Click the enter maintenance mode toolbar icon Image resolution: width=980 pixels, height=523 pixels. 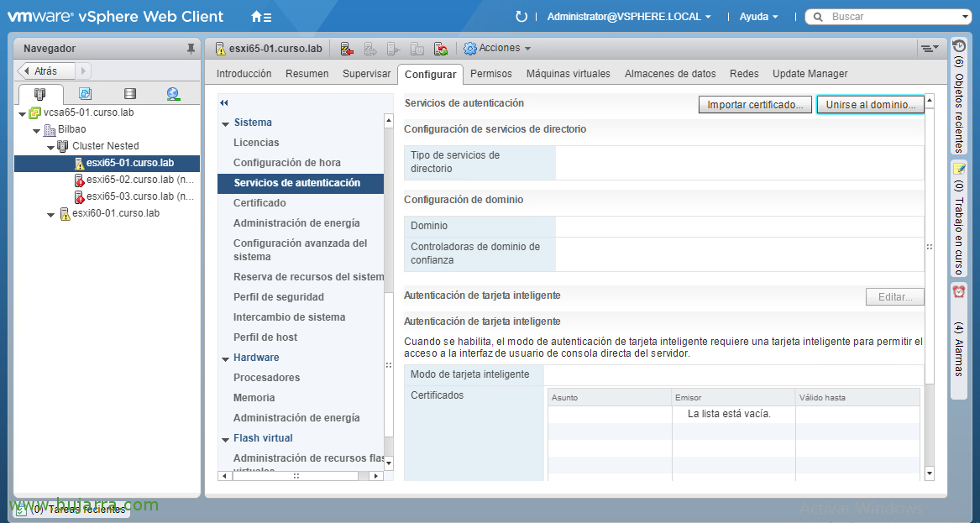(348, 48)
